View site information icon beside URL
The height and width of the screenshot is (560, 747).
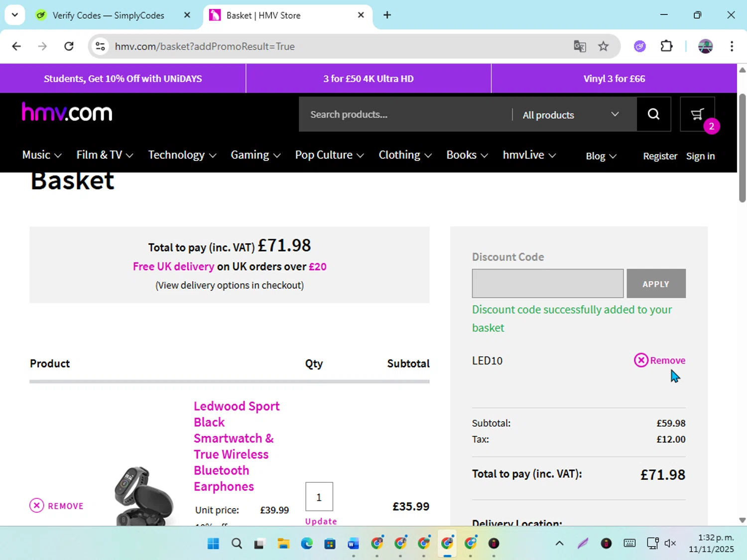coord(101,46)
